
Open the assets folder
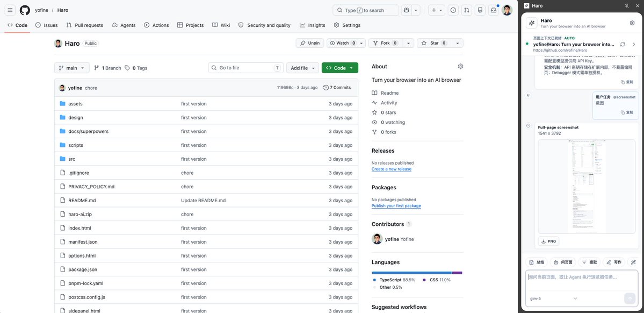click(76, 104)
